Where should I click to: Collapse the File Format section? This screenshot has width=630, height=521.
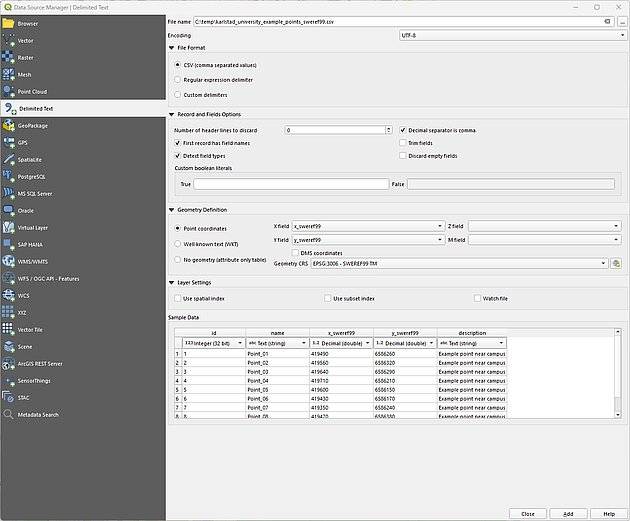(x=172, y=48)
